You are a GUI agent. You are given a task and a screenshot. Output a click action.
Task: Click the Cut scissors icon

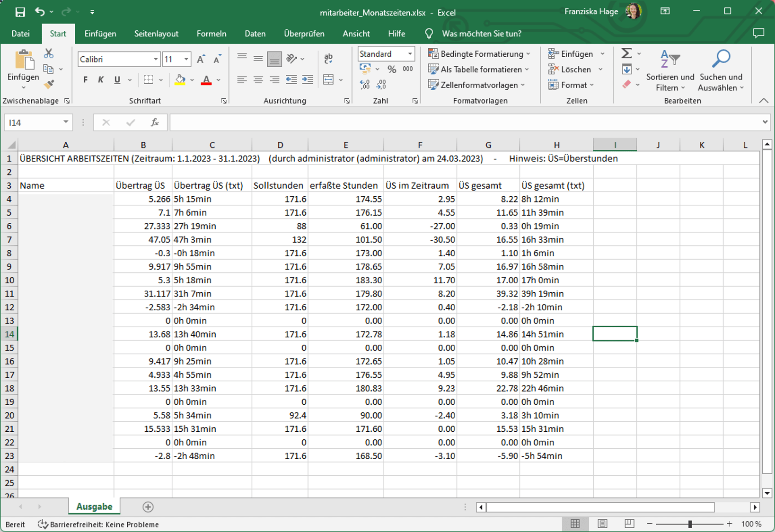(x=48, y=53)
